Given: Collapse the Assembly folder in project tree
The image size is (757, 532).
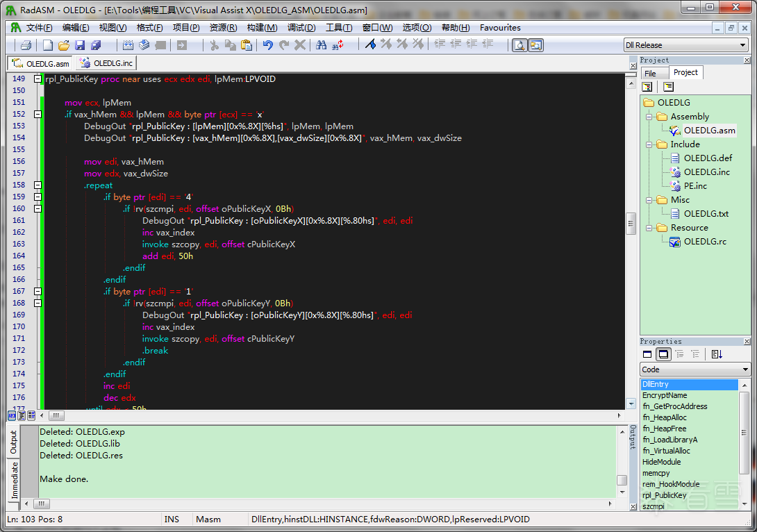Looking at the screenshot, I should [x=649, y=117].
